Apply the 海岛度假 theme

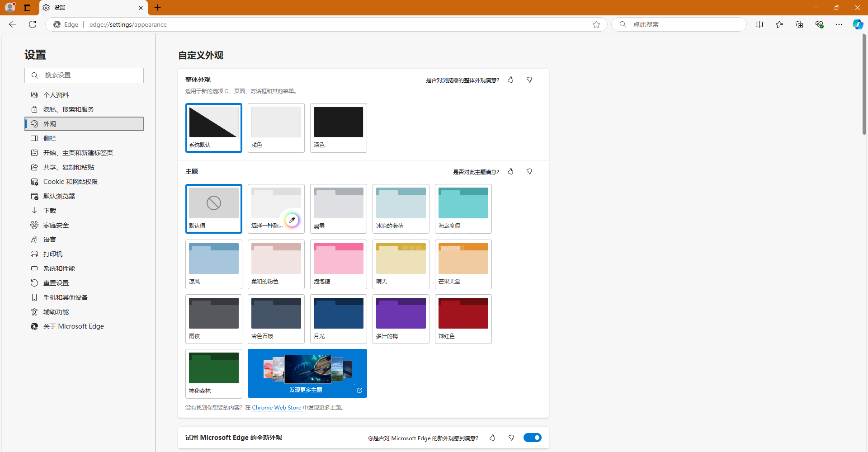pos(463,209)
